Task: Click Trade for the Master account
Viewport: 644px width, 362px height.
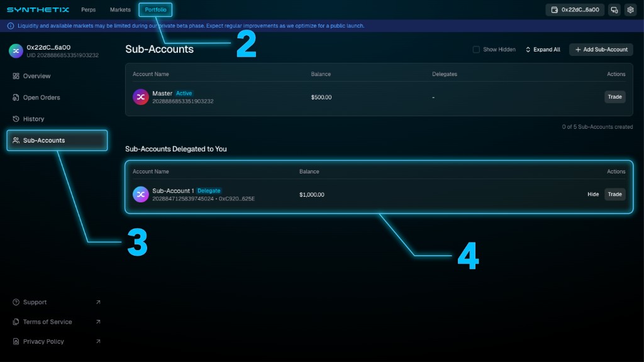Action: (x=614, y=97)
